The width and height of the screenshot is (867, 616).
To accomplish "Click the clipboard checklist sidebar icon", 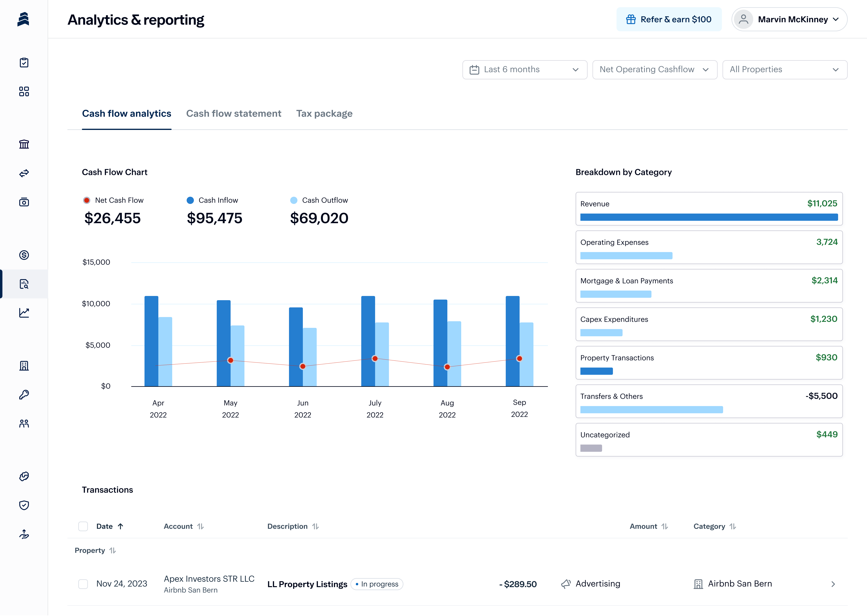I will click(x=24, y=63).
